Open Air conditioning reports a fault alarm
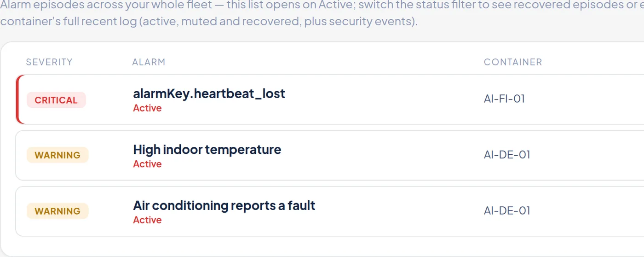This screenshot has width=644, height=257. pos(224,205)
